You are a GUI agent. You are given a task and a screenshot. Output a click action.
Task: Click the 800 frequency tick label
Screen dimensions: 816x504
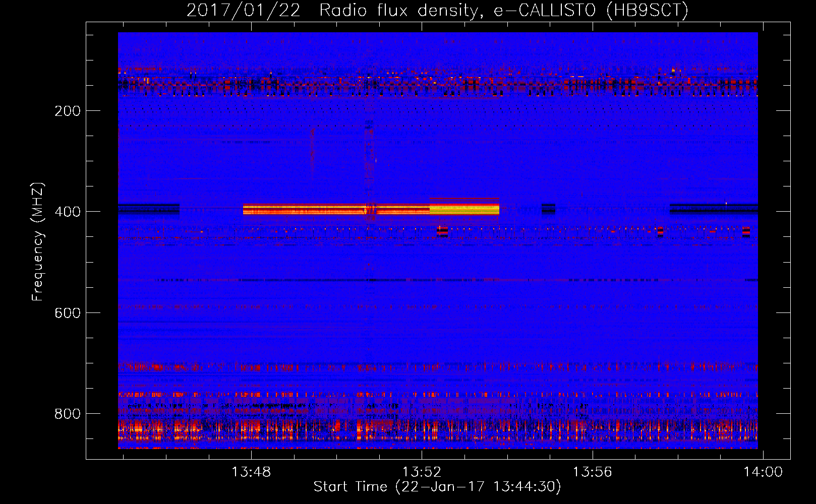(x=68, y=414)
